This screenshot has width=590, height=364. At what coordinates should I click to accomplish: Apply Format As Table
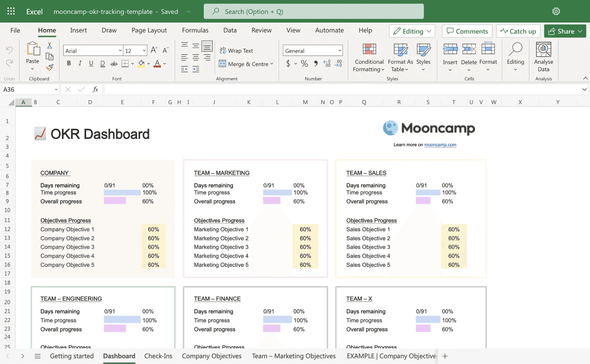click(x=400, y=57)
